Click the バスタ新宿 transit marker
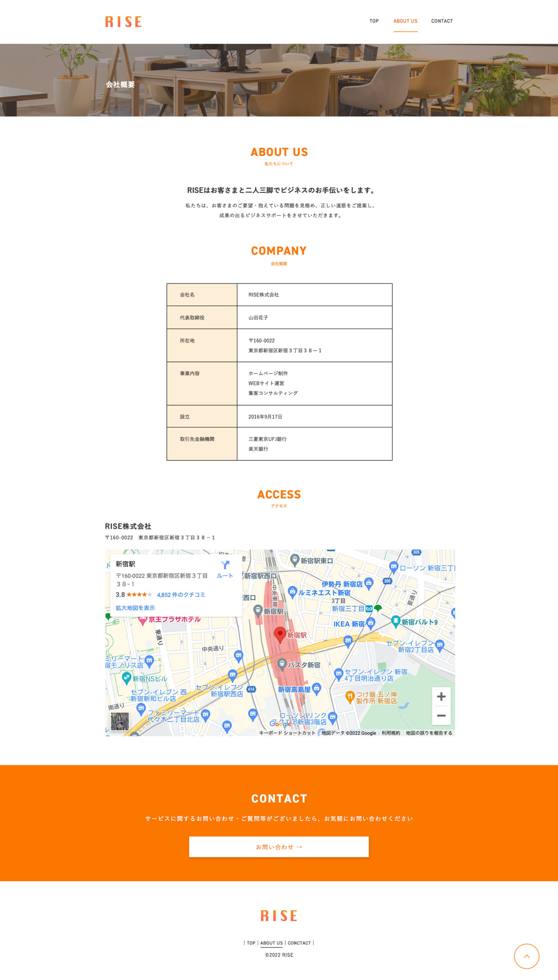The image size is (558, 980). click(282, 664)
